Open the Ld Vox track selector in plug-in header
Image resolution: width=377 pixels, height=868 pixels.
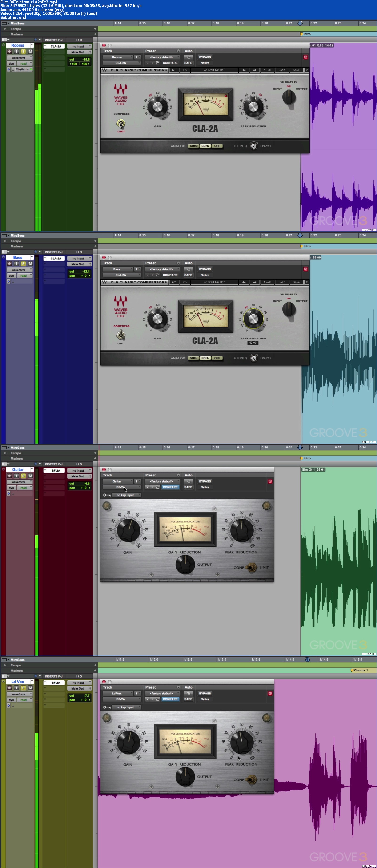pos(118,694)
